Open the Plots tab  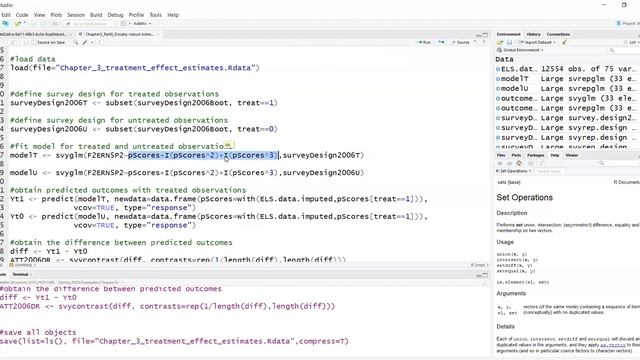[x=516, y=156]
